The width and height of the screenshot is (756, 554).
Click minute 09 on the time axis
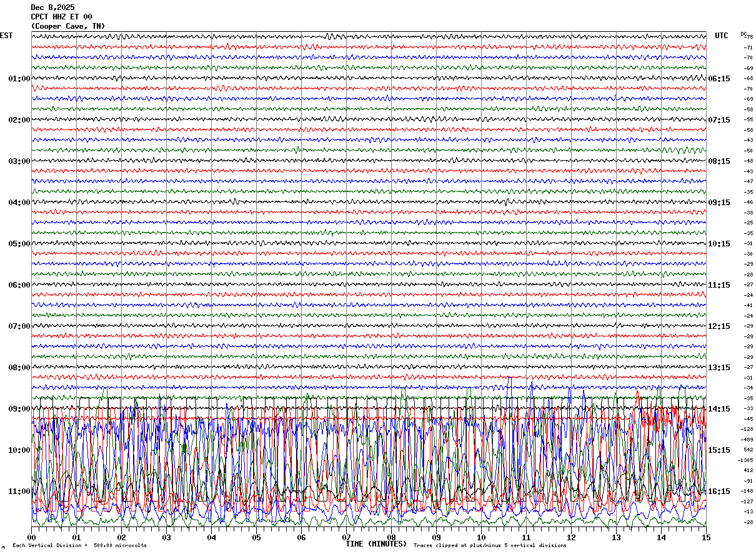pyautogui.click(x=437, y=538)
